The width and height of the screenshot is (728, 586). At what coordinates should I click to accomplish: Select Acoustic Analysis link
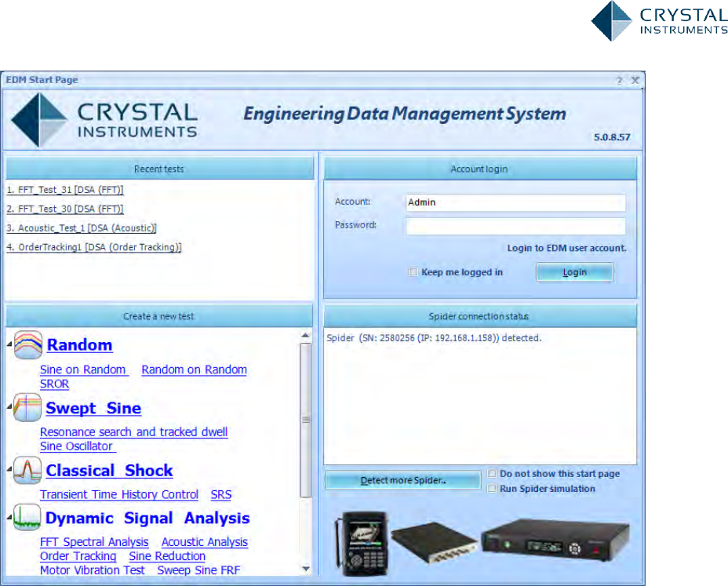click(205, 542)
